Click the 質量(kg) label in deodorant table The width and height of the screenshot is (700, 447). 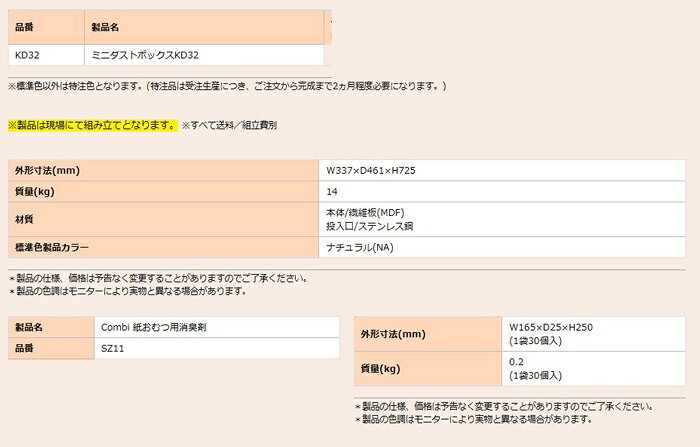tap(380, 369)
